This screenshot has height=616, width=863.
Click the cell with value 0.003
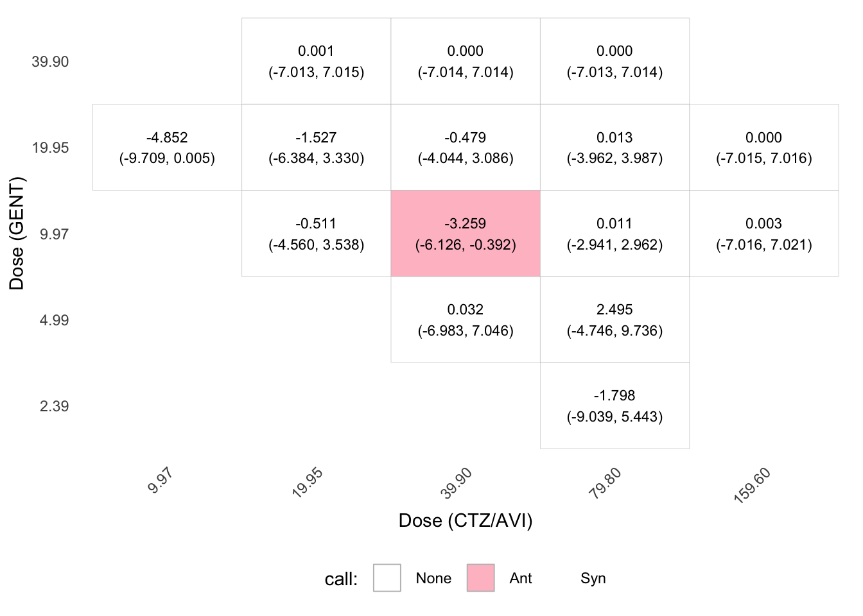tap(764, 234)
